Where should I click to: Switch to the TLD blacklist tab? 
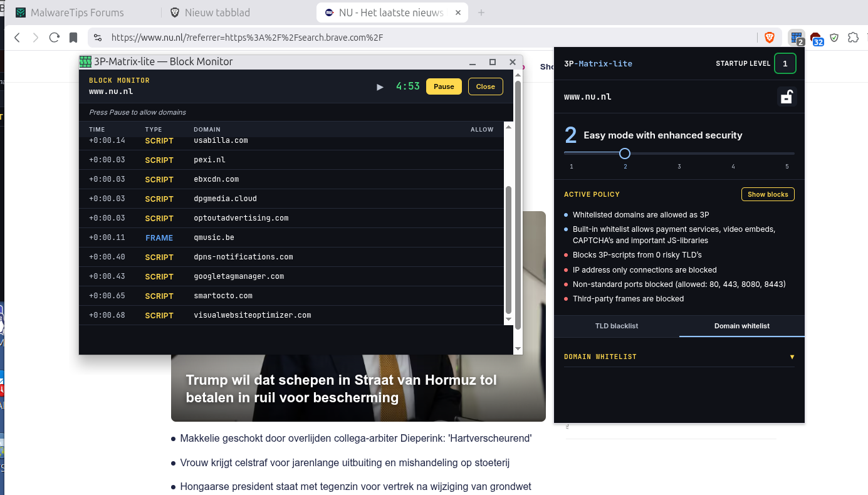click(x=617, y=326)
